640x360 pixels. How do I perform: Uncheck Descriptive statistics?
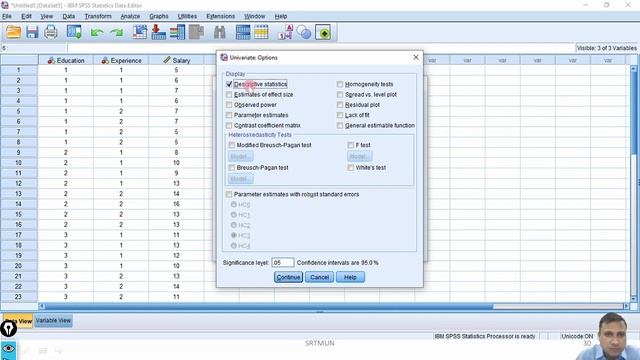pyautogui.click(x=229, y=84)
